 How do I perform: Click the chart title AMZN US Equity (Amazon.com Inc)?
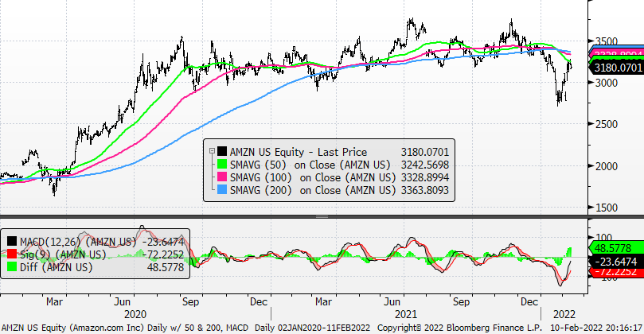(73, 328)
